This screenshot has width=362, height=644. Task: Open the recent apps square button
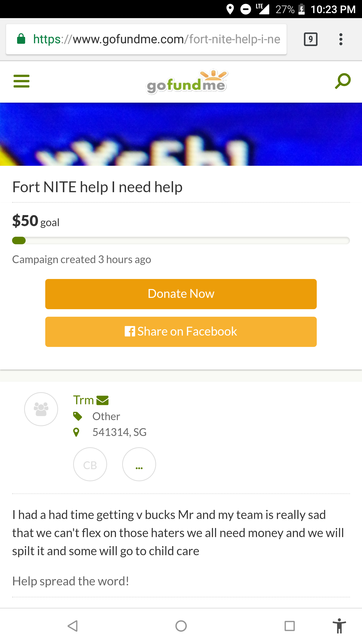pyautogui.click(x=289, y=626)
